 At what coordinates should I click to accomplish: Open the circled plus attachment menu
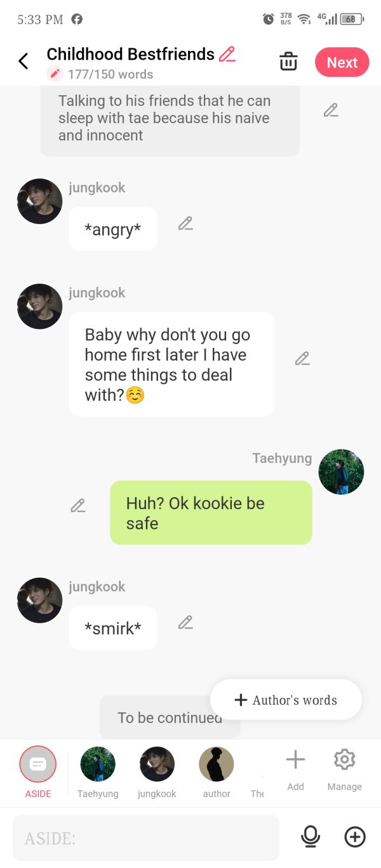pyautogui.click(x=355, y=838)
